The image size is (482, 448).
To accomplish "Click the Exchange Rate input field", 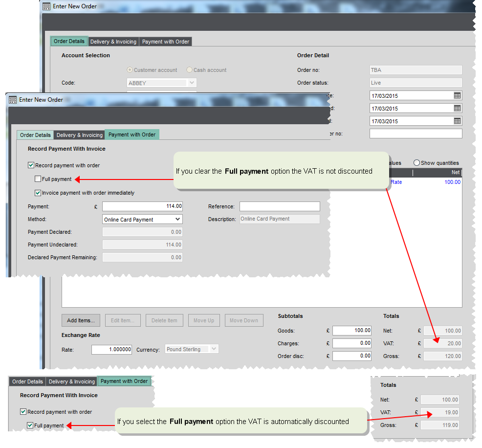I will pos(111,349).
